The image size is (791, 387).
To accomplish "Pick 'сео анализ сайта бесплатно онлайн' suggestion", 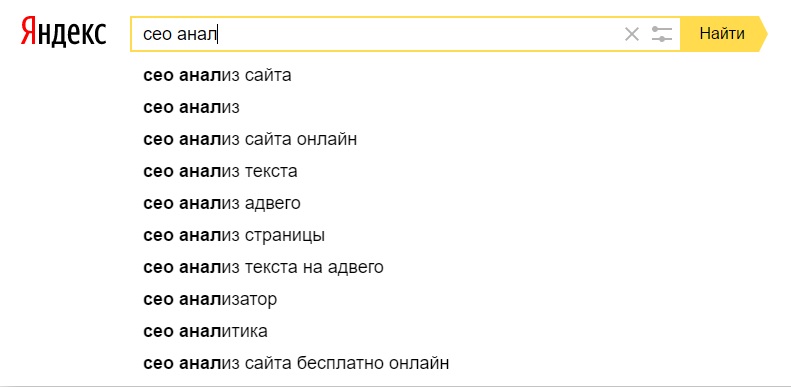I will coord(296,363).
